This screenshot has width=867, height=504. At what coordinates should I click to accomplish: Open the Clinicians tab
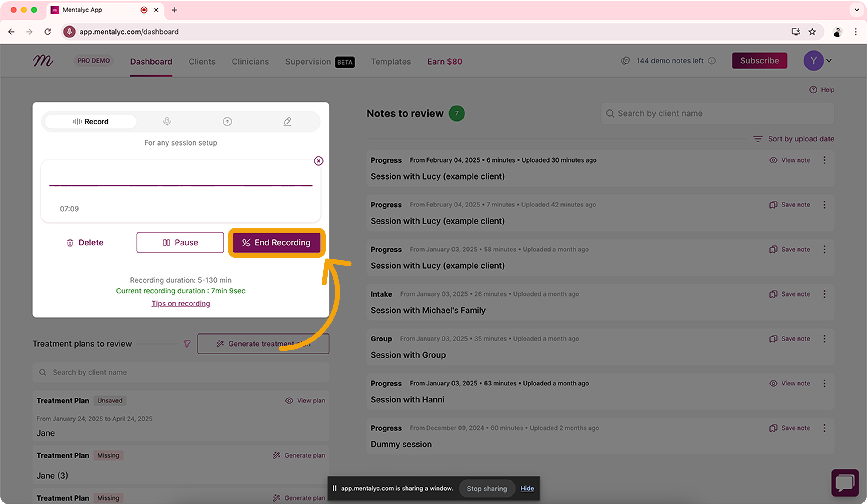coord(250,62)
